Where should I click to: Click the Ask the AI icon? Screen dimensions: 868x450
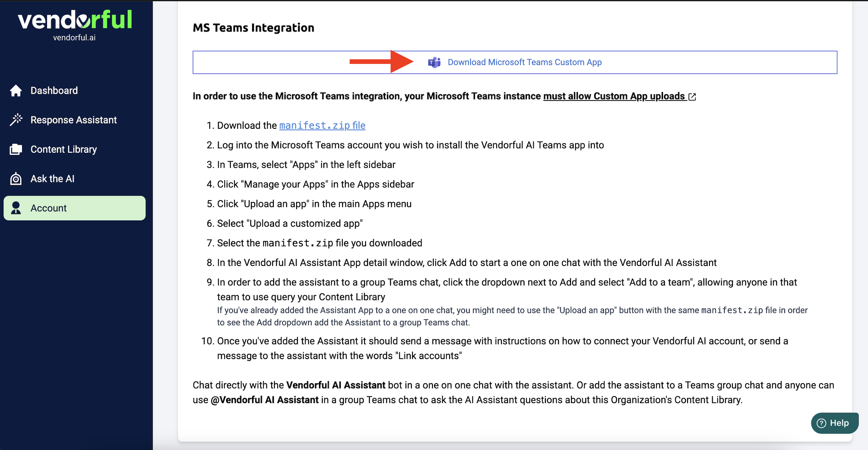coord(16,178)
